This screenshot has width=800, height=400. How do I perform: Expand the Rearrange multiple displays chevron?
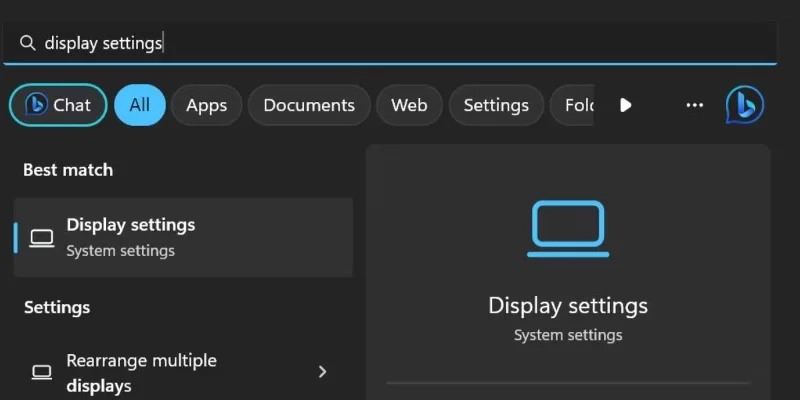[322, 371]
